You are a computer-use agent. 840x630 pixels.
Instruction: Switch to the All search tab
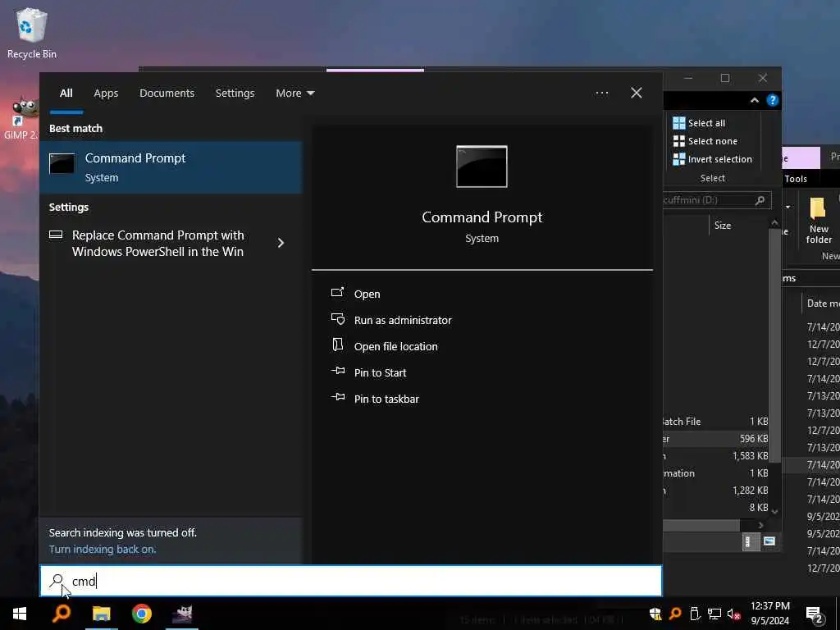pyautogui.click(x=66, y=94)
